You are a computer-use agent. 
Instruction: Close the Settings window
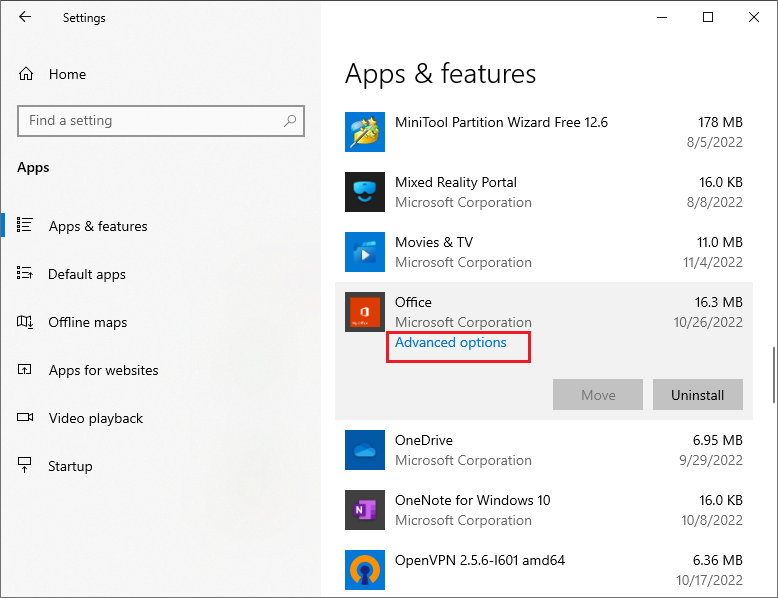754,17
